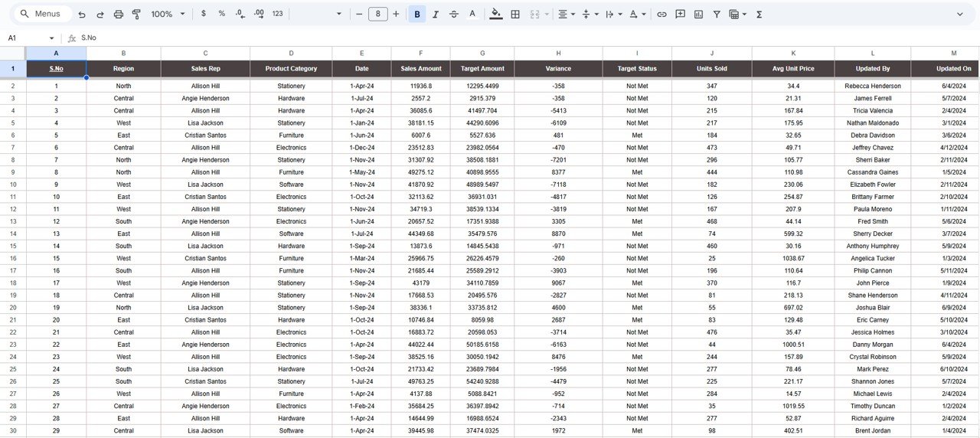
Task: Select the cell with value 1000.51
Action: pyautogui.click(x=793, y=345)
